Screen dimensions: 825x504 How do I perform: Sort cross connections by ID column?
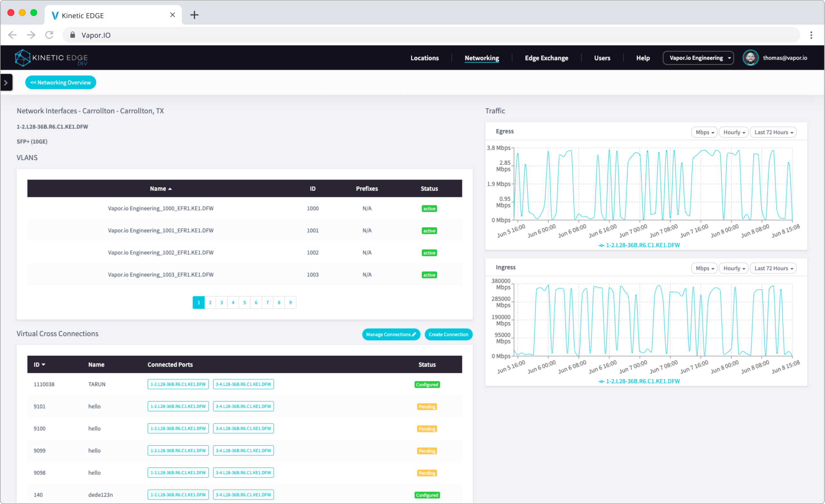(40, 365)
